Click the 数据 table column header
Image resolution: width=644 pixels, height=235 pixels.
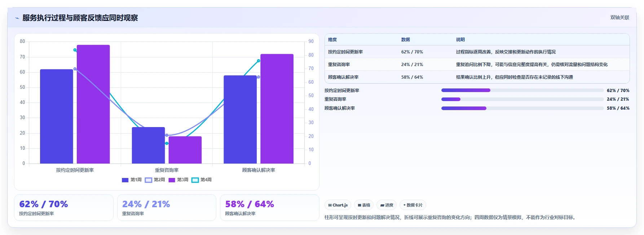coord(406,40)
